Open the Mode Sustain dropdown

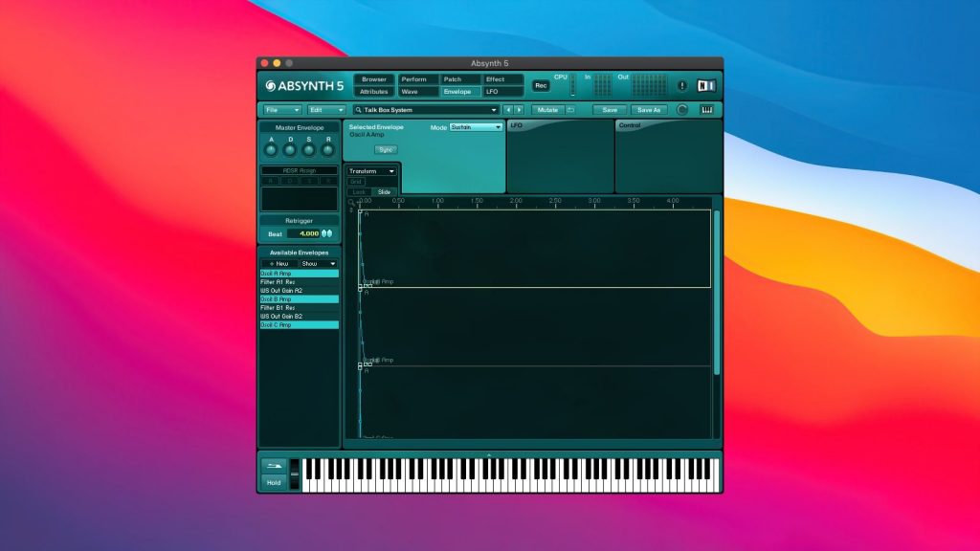tap(475, 127)
